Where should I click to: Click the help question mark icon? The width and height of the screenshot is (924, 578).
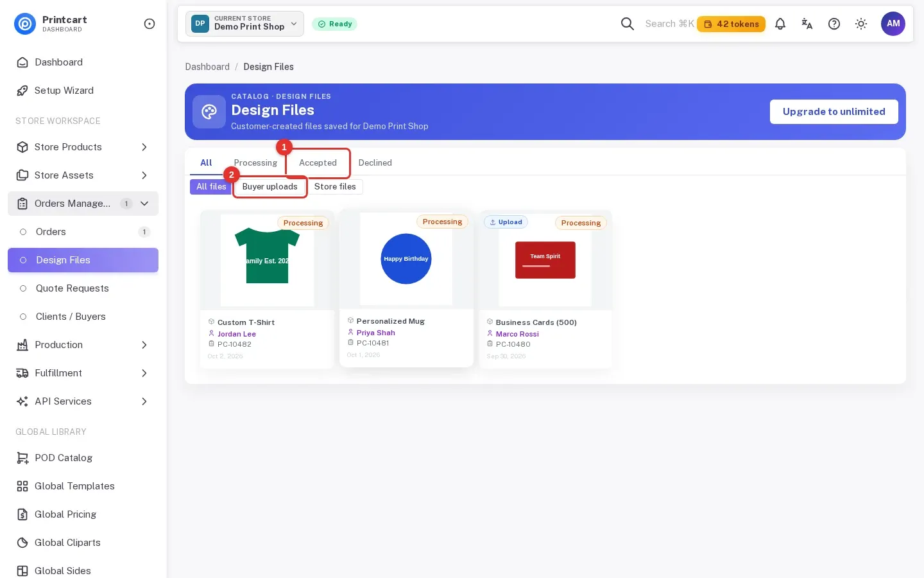pyautogui.click(x=834, y=24)
